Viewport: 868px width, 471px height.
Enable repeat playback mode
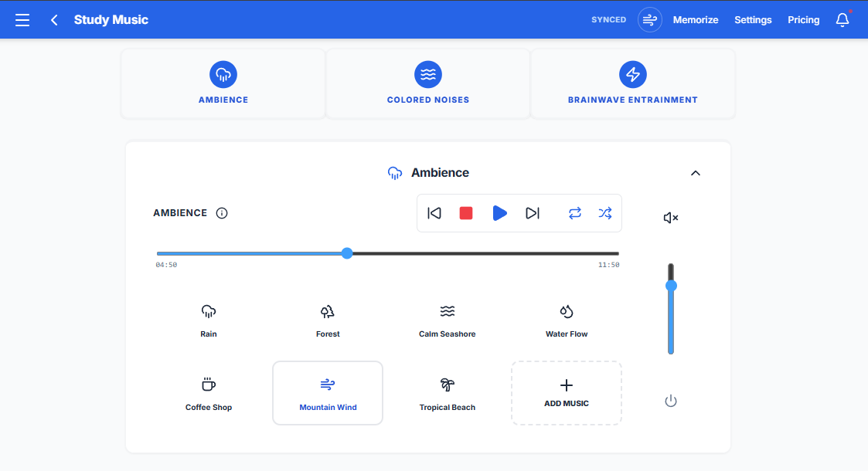pos(574,213)
